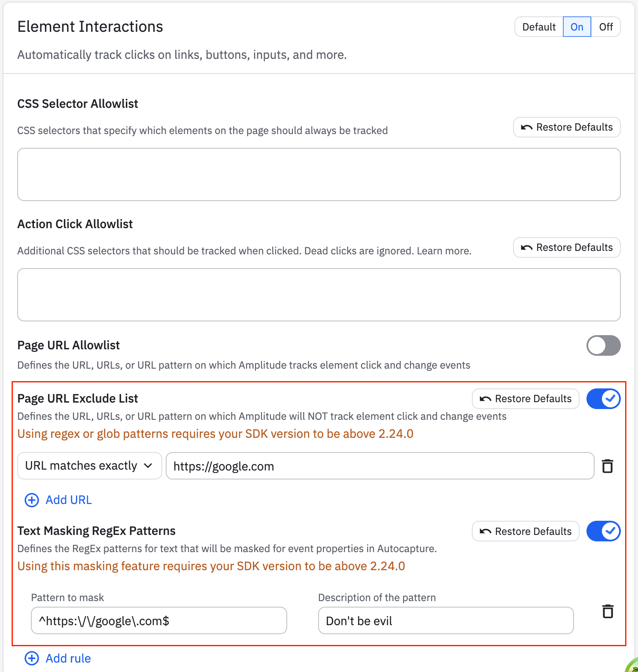Click the Add URL link
The image size is (638, 672).
(69, 500)
